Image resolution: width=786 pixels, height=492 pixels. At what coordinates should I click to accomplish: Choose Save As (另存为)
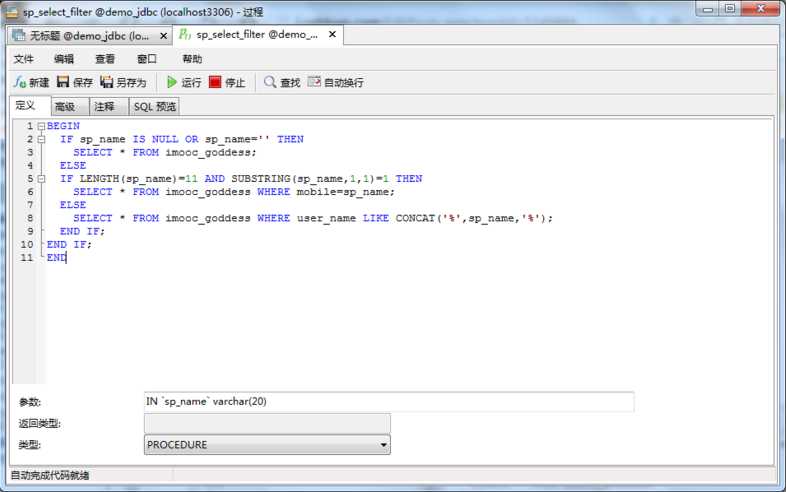coord(123,82)
